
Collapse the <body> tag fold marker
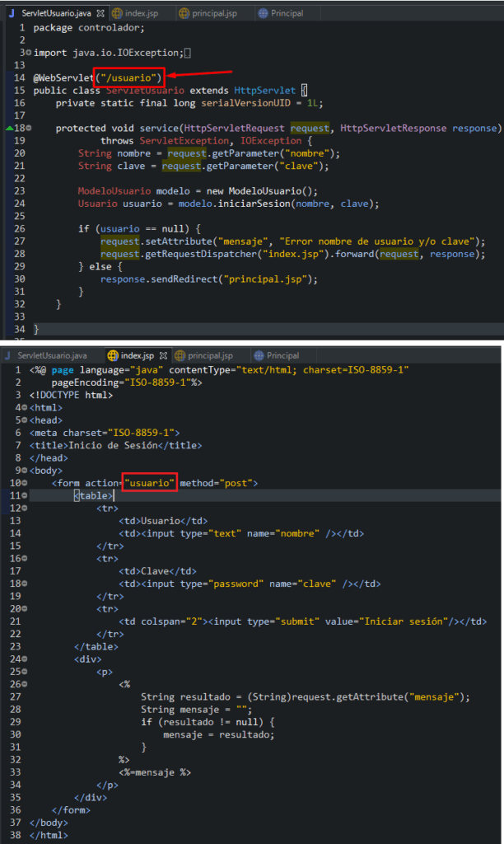pos(24,471)
